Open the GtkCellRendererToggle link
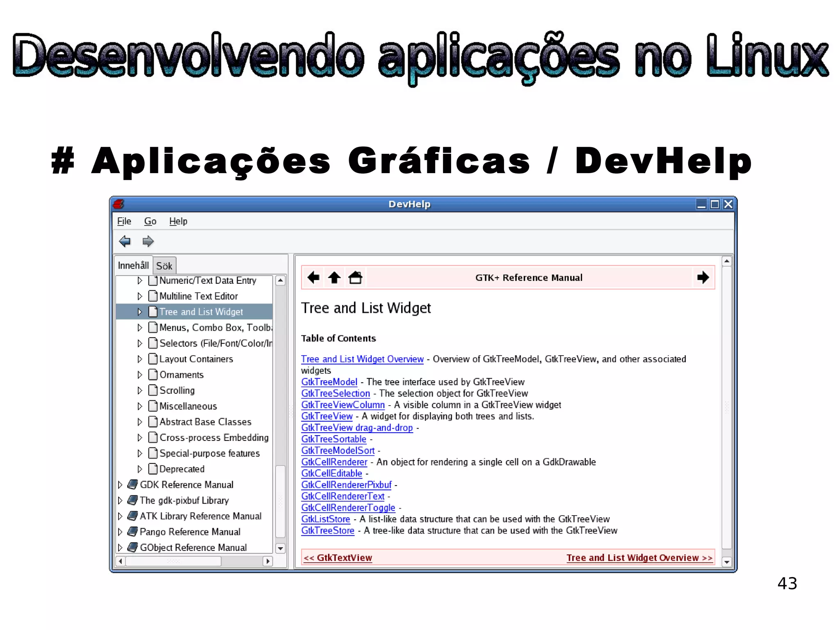Image resolution: width=840 pixels, height=630 pixels. tap(348, 507)
